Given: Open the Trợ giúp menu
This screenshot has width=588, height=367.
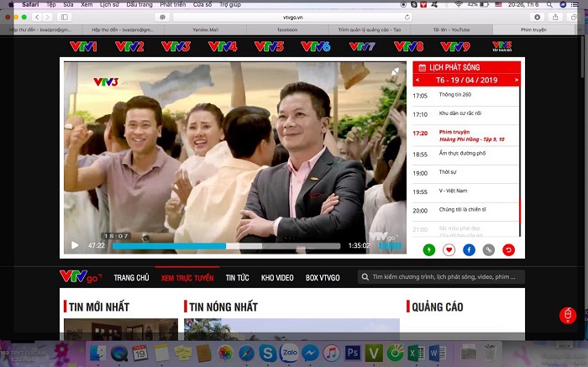Looking at the screenshot, I should coord(230,5).
